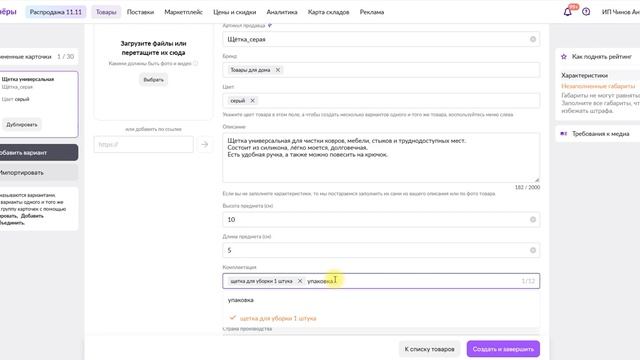This screenshot has height=360, width=640.
Task: Remove the серый color tag
Action: [x=252, y=100]
